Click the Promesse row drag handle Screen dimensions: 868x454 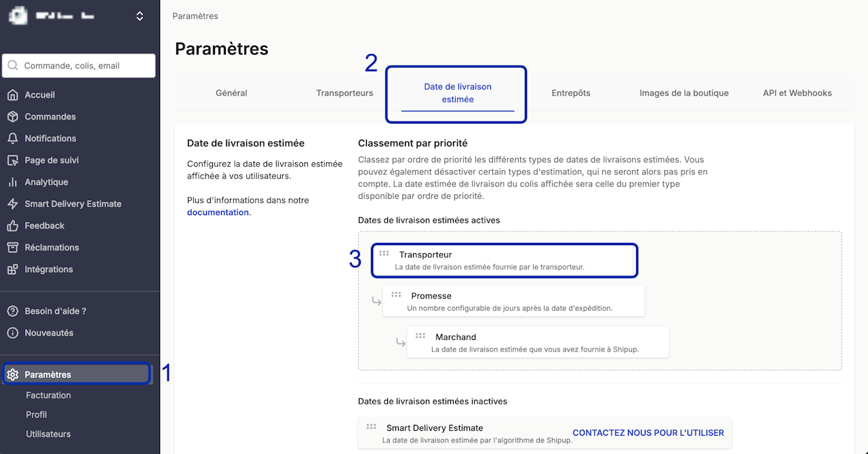pos(396,295)
